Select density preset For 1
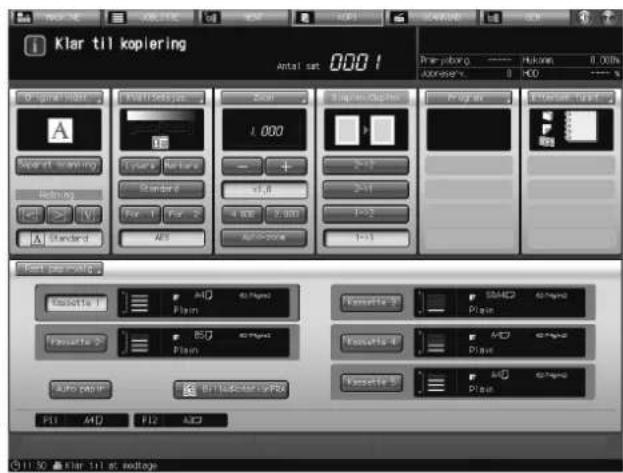Viewport: 623px width, 473px height. tap(140, 215)
